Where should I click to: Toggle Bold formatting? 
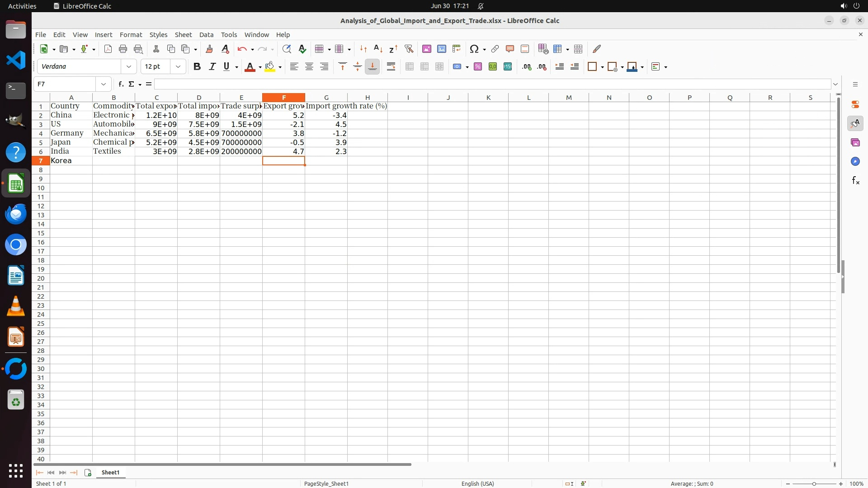coord(197,67)
